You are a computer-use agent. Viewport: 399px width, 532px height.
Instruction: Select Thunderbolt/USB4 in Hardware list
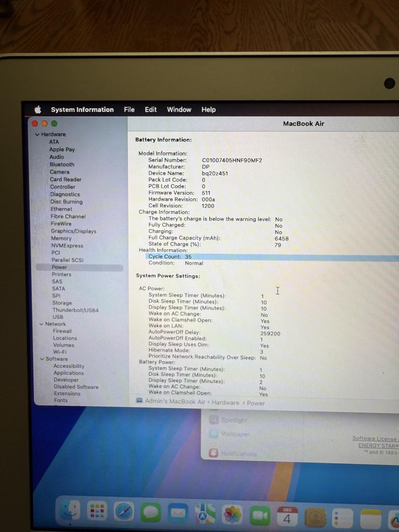(x=75, y=310)
